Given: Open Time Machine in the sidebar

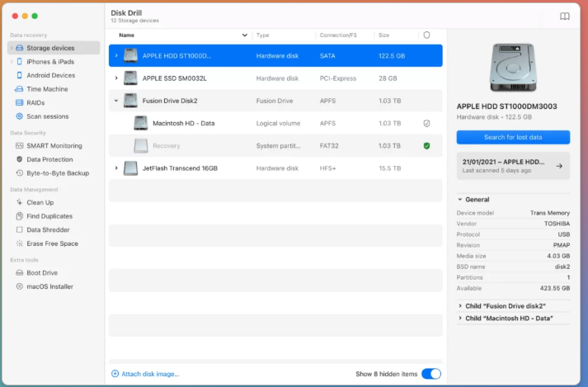Looking at the screenshot, I should coord(47,89).
